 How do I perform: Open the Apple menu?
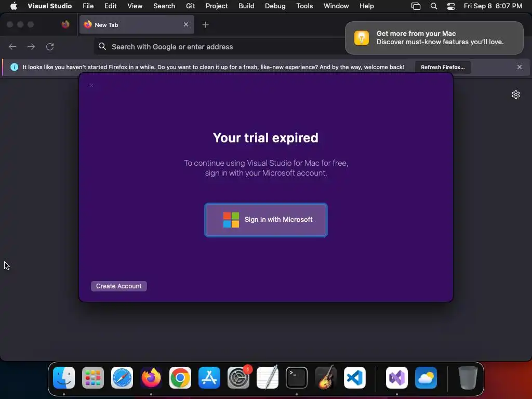pyautogui.click(x=14, y=6)
